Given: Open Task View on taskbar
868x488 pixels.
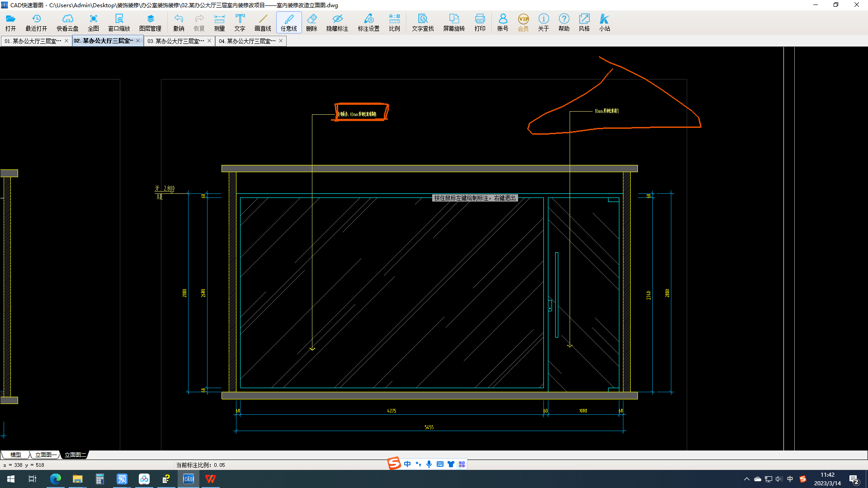Looking at the screenshot, I should point(33,479).
